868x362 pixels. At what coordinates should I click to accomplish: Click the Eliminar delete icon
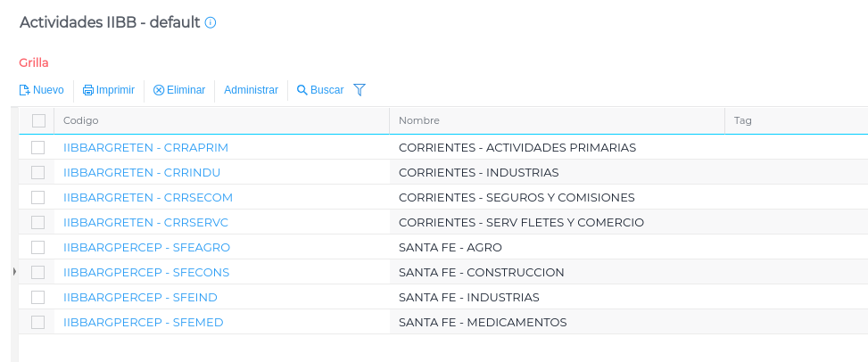(159, 90)
